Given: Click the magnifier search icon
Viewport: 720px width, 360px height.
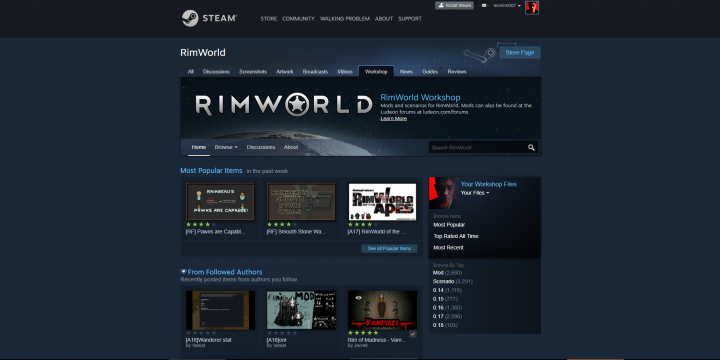Looking at the screenshot, I should 531,147.
